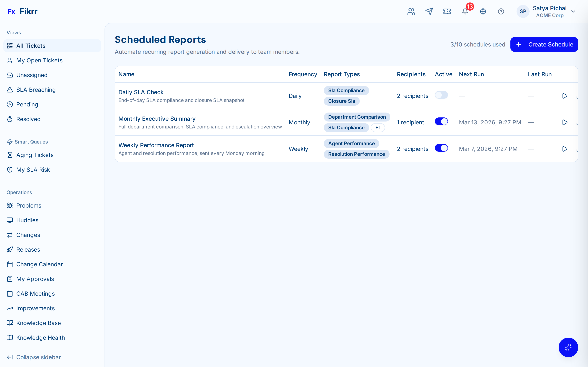Open the help question mark icon

(501, 11)
